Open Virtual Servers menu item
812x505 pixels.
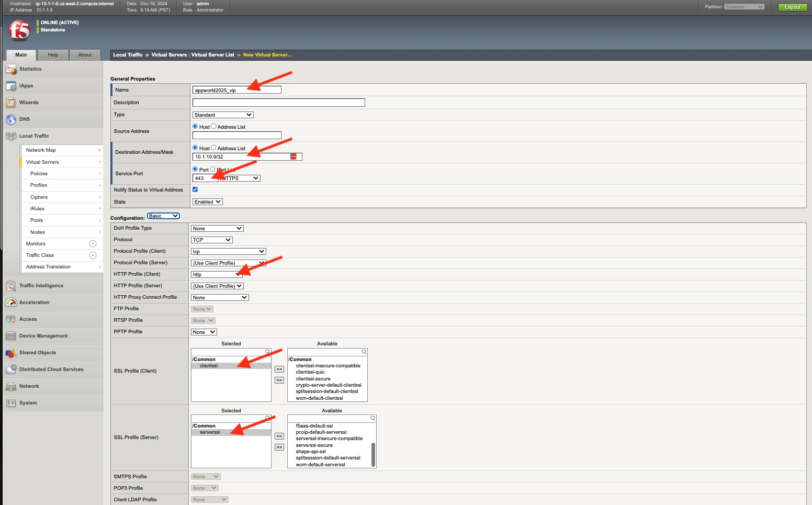(62, 162)
